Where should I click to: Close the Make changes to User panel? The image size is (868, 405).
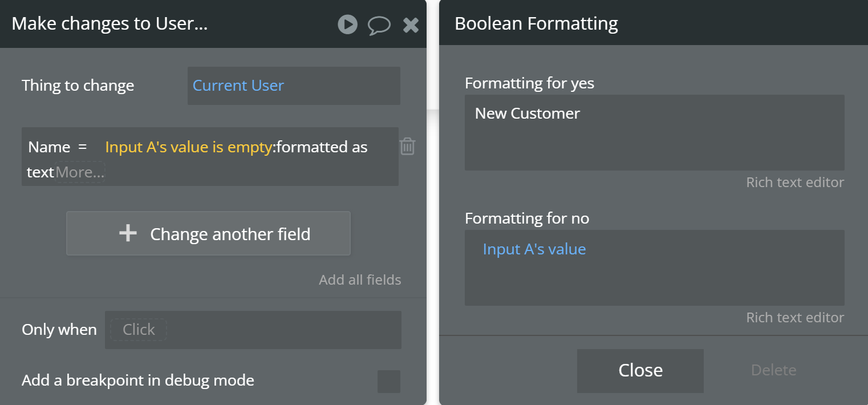click(411, 25)
